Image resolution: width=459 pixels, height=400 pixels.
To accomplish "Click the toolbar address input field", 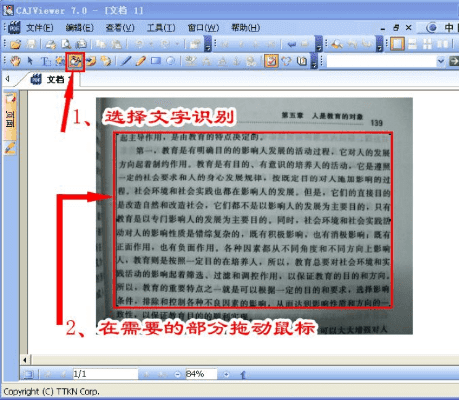I will click(x=382, y=61).
